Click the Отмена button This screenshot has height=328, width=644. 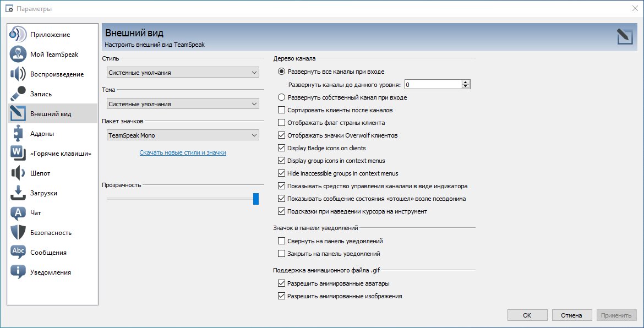(572, 315)
